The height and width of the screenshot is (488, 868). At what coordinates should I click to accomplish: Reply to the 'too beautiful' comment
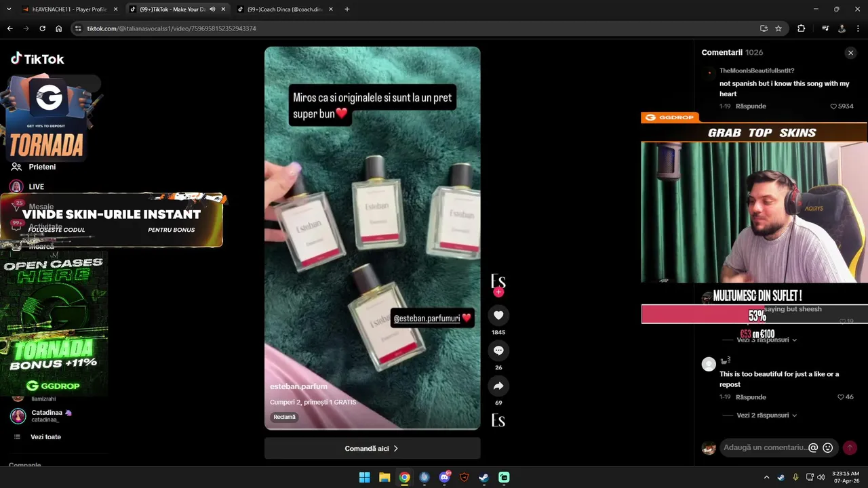pyautogui.click(x=751, y=397)
